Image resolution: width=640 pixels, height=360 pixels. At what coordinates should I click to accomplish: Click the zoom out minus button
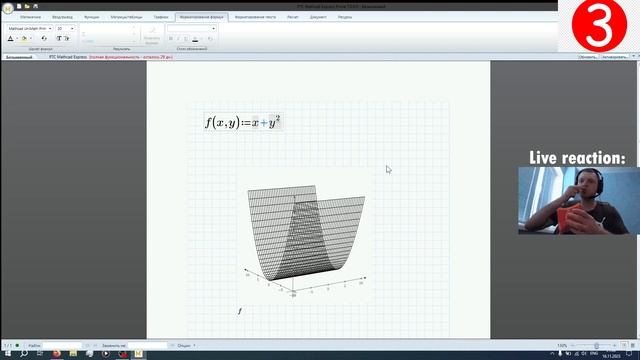coord(573,345)
